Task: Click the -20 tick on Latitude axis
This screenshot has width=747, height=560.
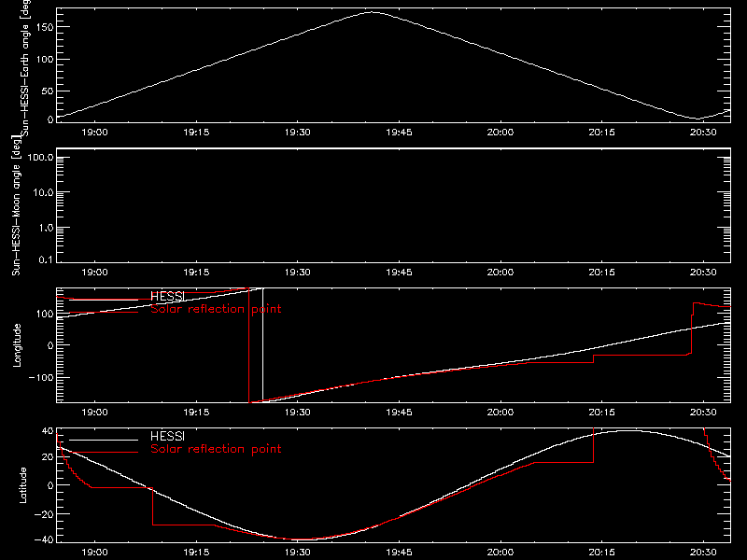Action: point(44,514)
